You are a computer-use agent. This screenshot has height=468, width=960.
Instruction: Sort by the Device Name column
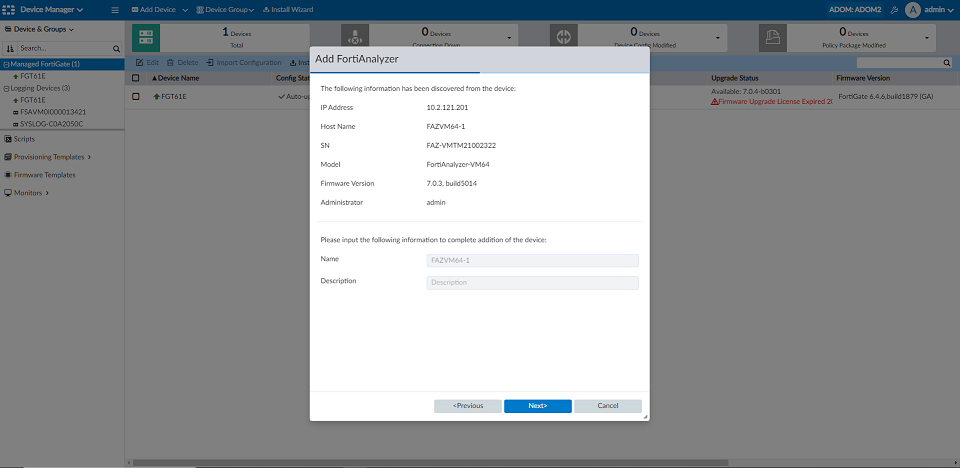pos(175,78)
